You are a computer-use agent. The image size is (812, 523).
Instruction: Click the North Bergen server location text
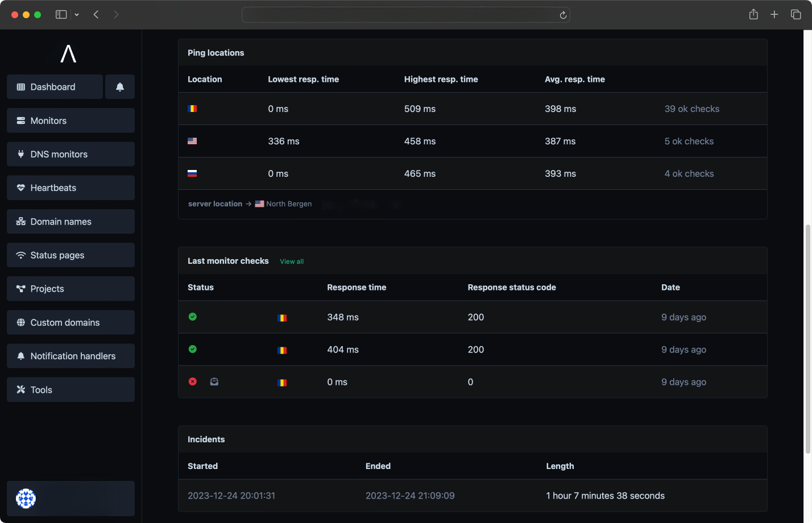pyautogui.click(x=289, y=204)
